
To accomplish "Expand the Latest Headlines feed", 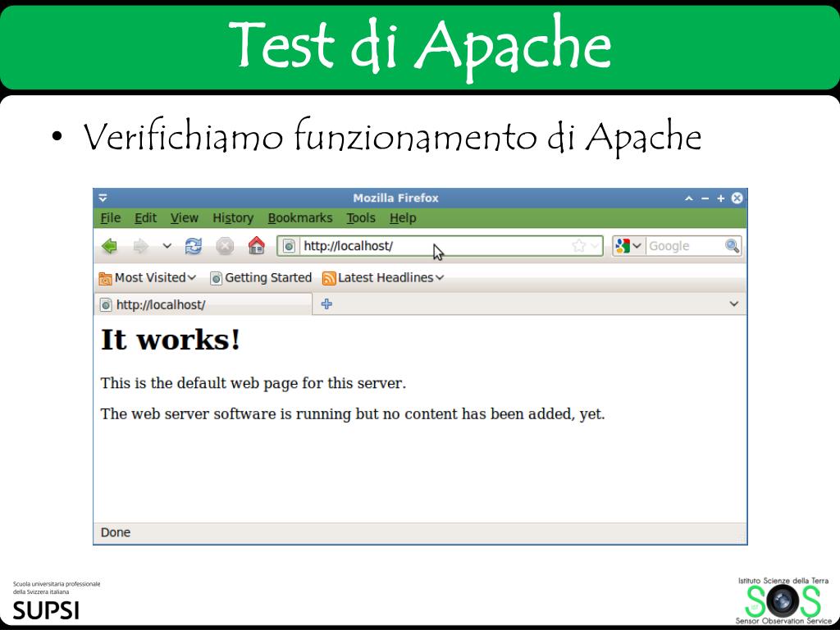I will 383,277.
